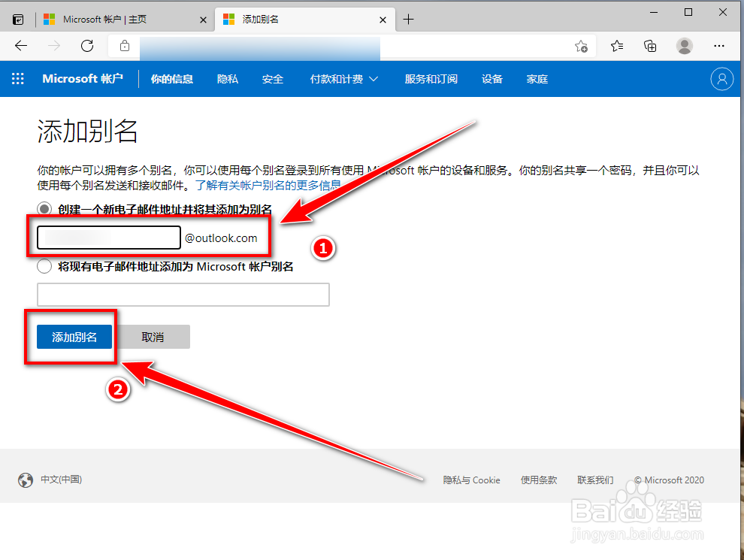Click the globe language icon
Screen dimensions: 744x560
tap(26, 480)
